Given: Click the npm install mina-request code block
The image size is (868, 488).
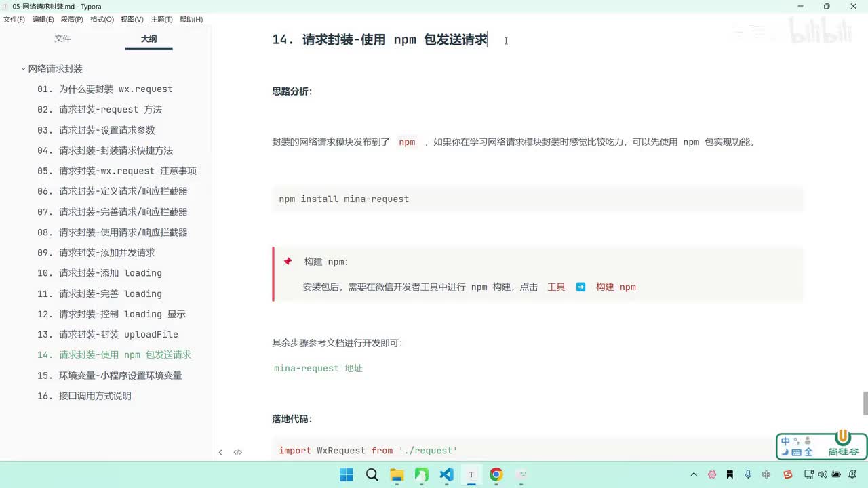Looking at the screenshot, I should coord(538,199).
